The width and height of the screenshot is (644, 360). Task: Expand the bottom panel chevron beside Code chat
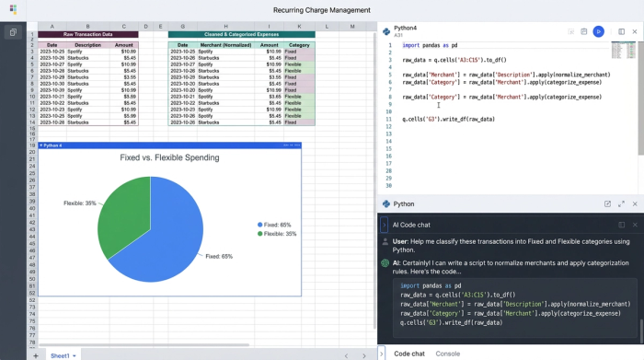coord(382,353)
